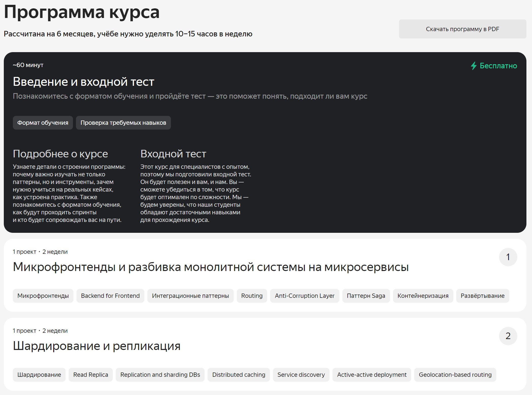Viewport: 532px width, 395px height.
Task: Click the circled number 1 badge
Action: coord(508,257)
